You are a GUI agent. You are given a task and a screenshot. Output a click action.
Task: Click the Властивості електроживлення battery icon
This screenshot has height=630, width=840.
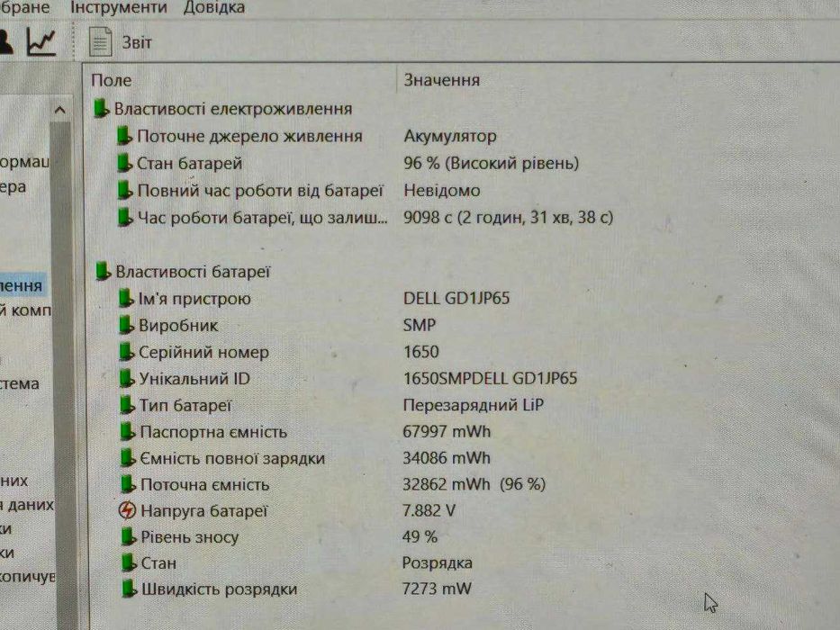click(101, 108)
